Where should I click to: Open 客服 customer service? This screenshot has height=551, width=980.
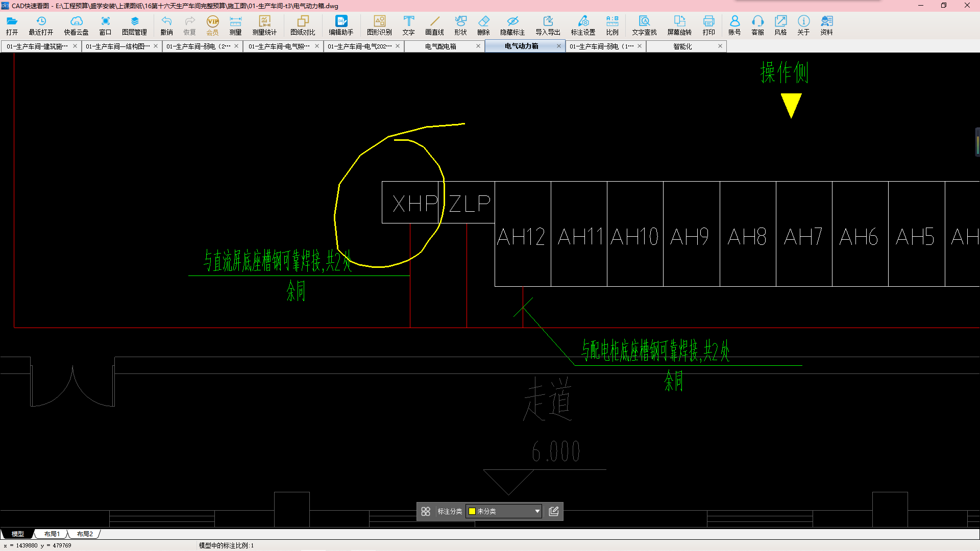pyautogui.click(x=757, y=25)
